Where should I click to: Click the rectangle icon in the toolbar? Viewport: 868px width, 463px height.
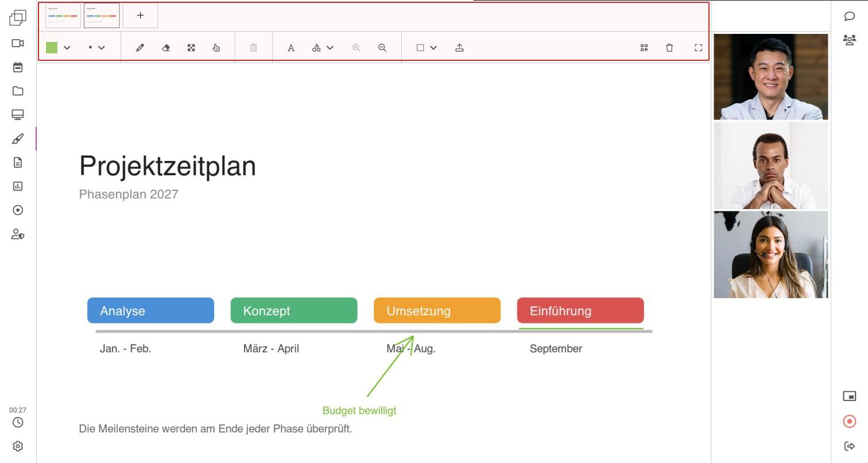420,48
